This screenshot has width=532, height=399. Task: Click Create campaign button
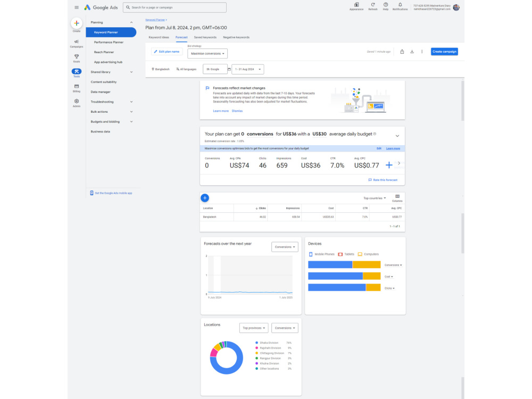coord(444,52)
